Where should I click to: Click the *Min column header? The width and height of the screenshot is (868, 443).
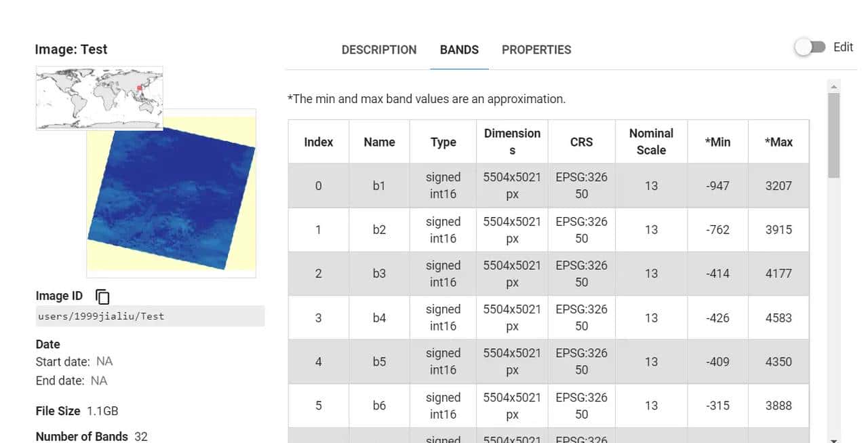(717, 142)
